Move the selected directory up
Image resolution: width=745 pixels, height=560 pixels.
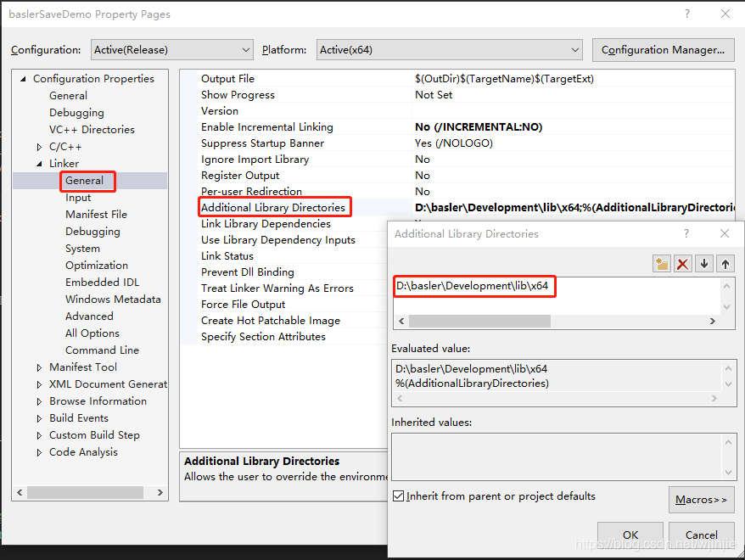(727, 264)
